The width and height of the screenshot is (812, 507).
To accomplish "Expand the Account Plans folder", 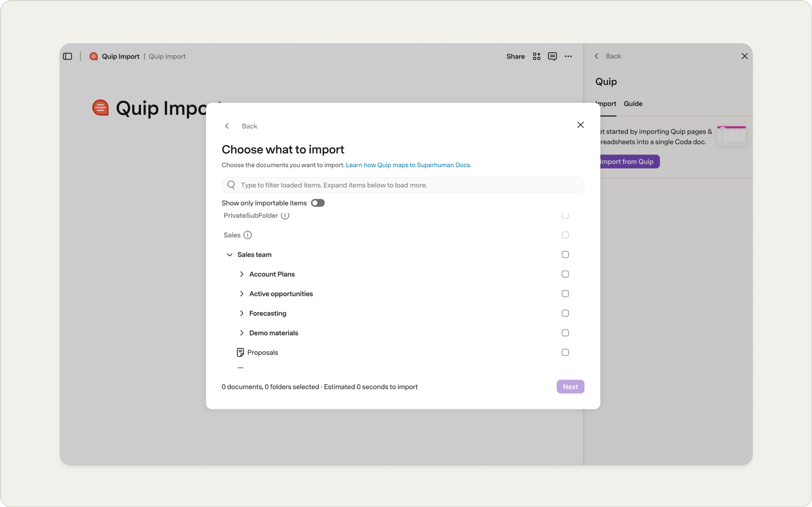I will (x=242, y=274).
